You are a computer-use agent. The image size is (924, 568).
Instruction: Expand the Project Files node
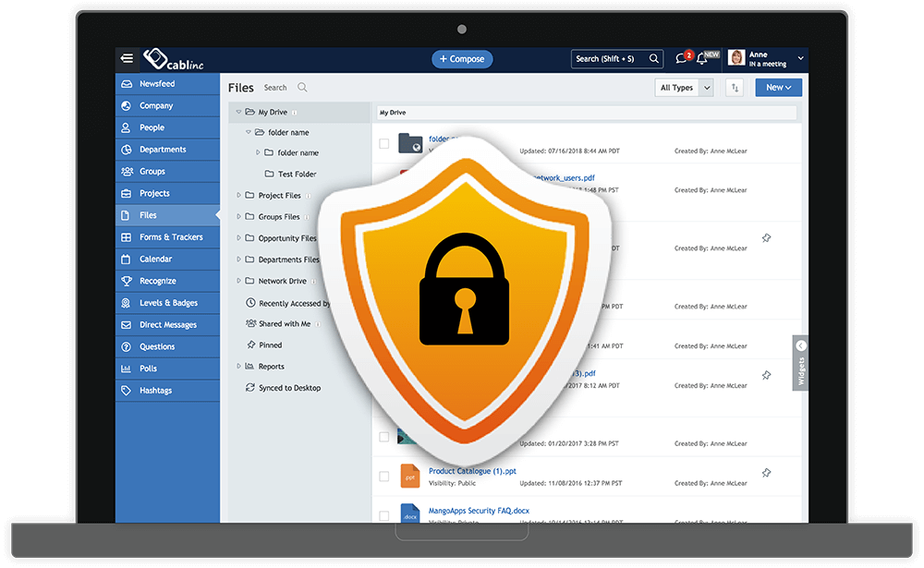tap(238, 195)
